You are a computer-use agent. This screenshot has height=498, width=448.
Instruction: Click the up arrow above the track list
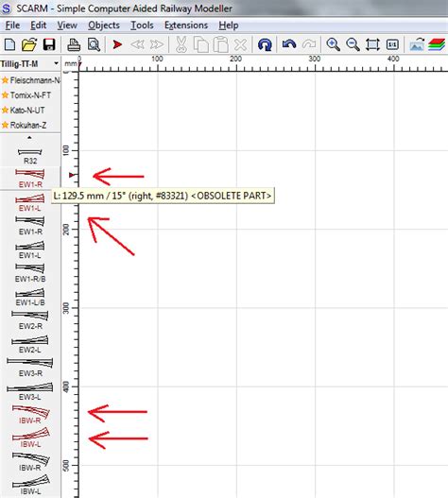29,138
